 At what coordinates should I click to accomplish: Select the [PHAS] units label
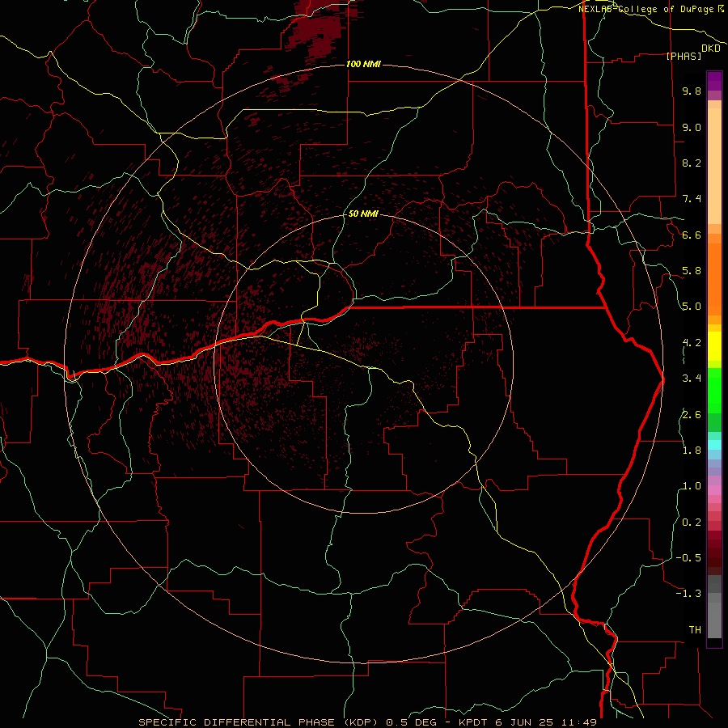click(684, 56)
